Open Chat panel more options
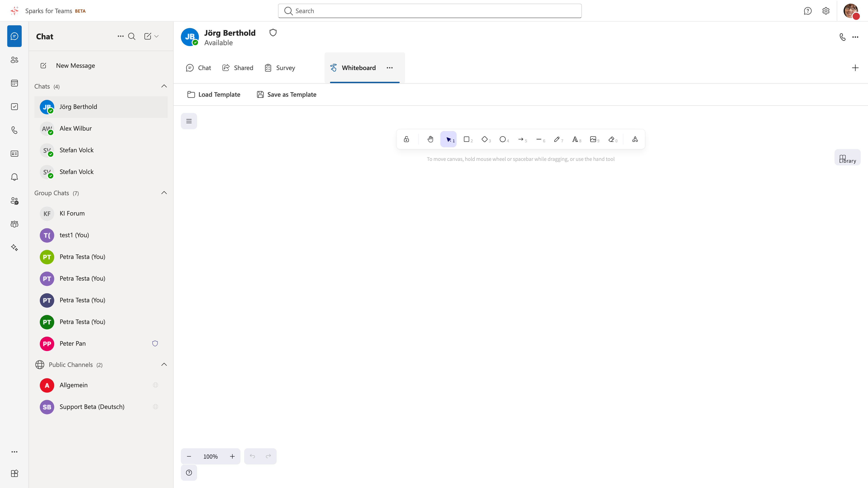The image size is (868, 488). click(121, 36)
